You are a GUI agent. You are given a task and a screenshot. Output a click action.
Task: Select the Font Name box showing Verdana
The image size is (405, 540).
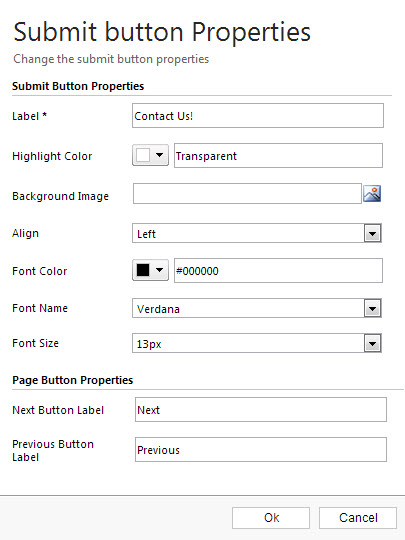257,308
